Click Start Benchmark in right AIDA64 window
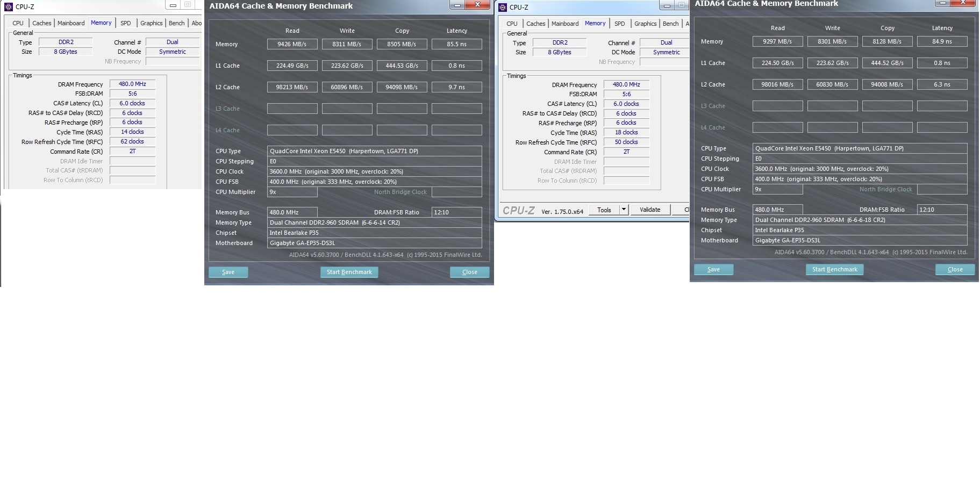Screen dimensions: 980x503 (x=835, y=269)
